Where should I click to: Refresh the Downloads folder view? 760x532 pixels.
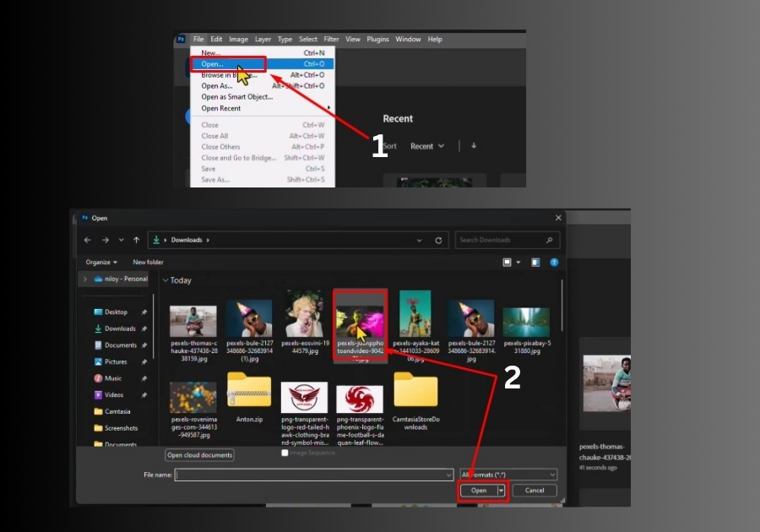(438, 241)
